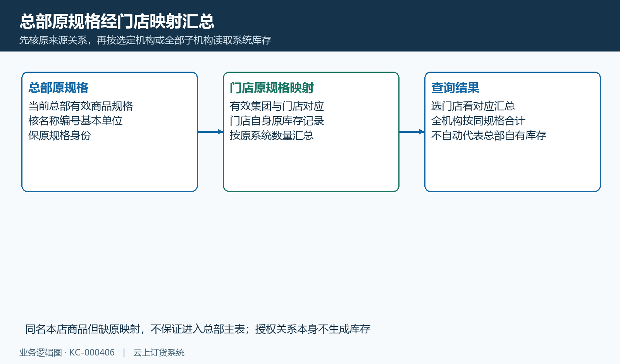Click the title 总部原规格经门店映射汇总
This screenshot has height=364, width=620.
pyautogui.click(x=117, y=21)
